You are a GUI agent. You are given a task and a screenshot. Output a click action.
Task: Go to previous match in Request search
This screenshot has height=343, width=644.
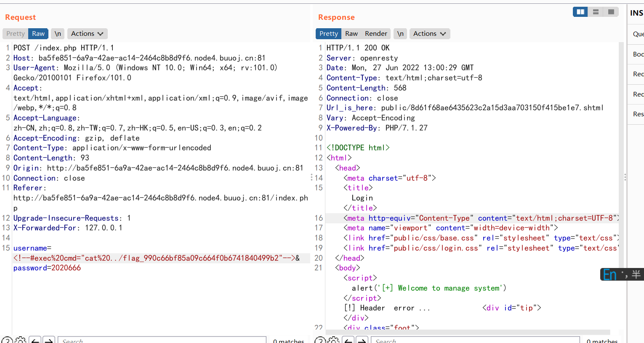[35, 340]
